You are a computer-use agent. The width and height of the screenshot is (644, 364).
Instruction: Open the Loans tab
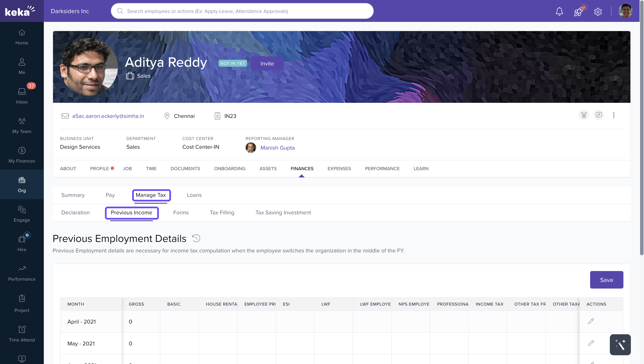tap(194, 195)
